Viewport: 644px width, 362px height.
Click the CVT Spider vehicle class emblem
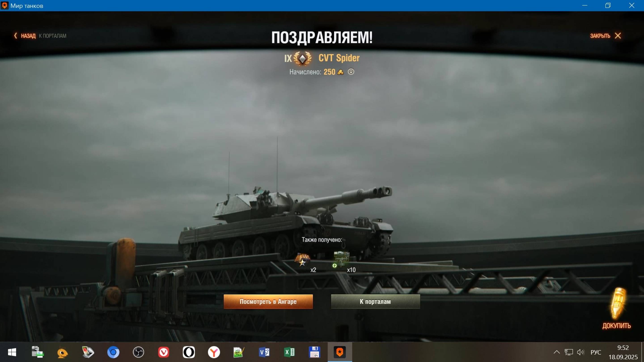[303, 59]
